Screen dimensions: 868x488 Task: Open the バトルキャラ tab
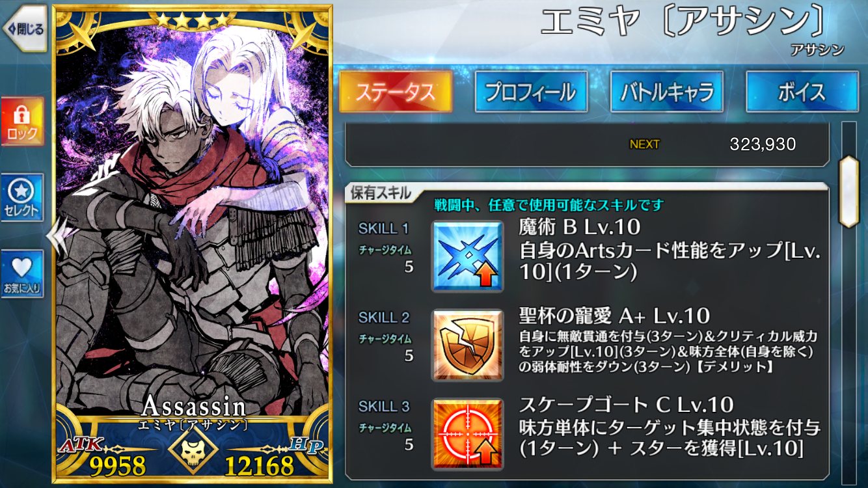[x=667, y=92]
